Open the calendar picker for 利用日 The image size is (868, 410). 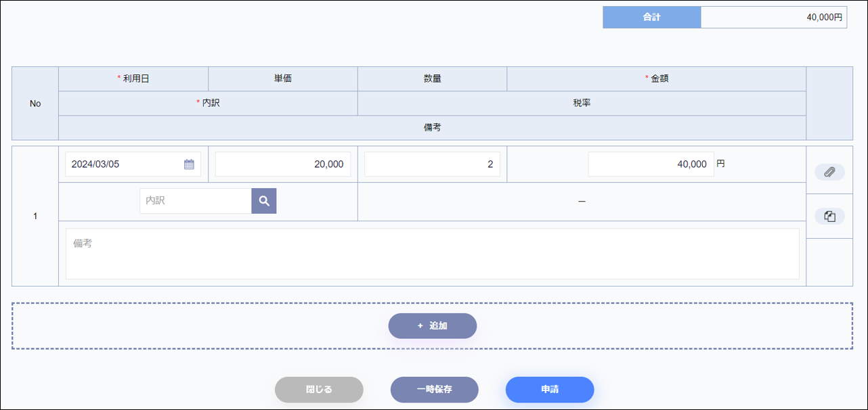tap(189, 164)
